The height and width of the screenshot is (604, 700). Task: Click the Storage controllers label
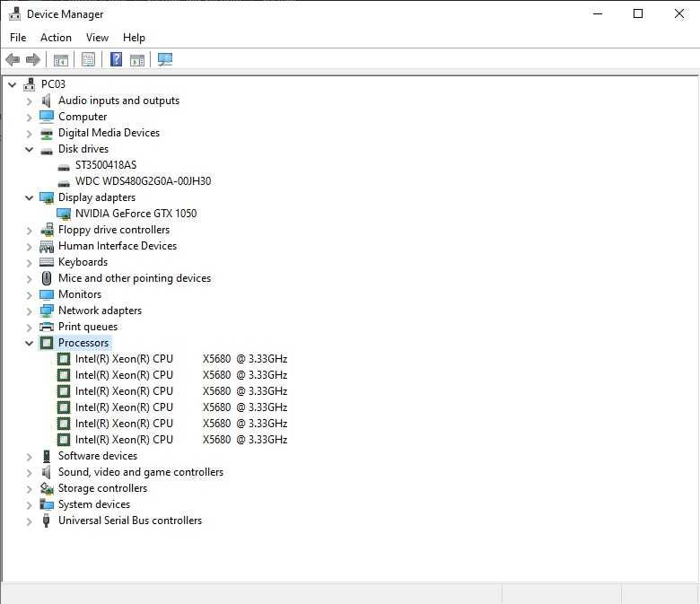102,488
